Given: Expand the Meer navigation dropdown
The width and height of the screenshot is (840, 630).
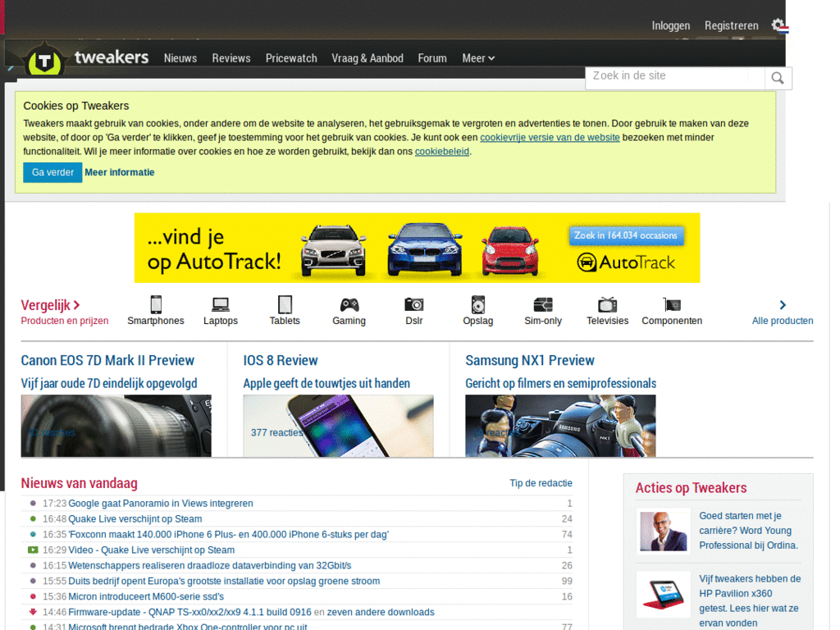Looking at the screenshot, I should point(478,58).
